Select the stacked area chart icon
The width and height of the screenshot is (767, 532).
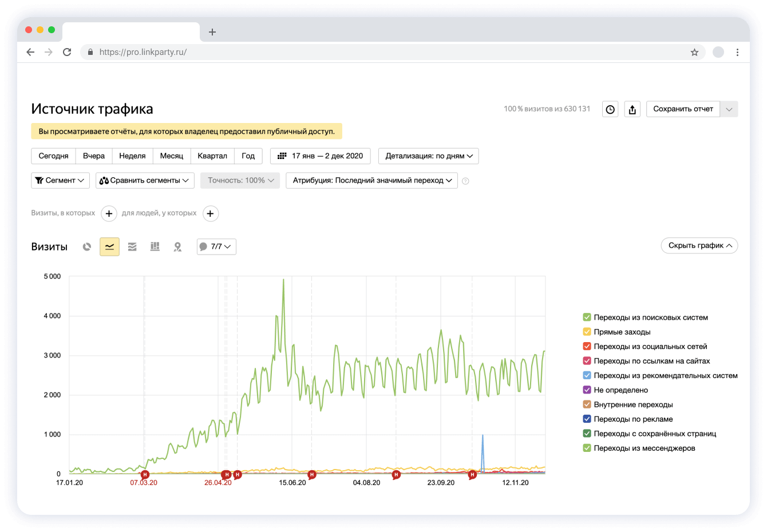(x=132, y=247)
